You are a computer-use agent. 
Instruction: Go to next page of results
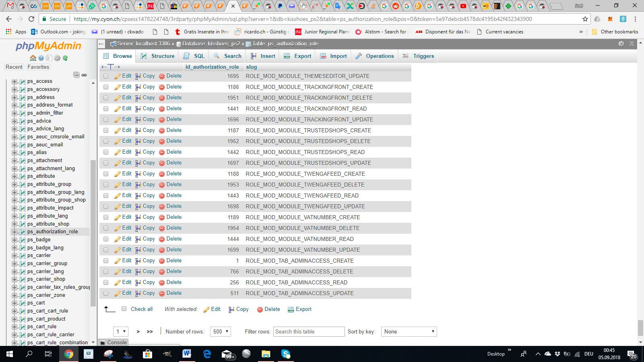click(138, 332)
